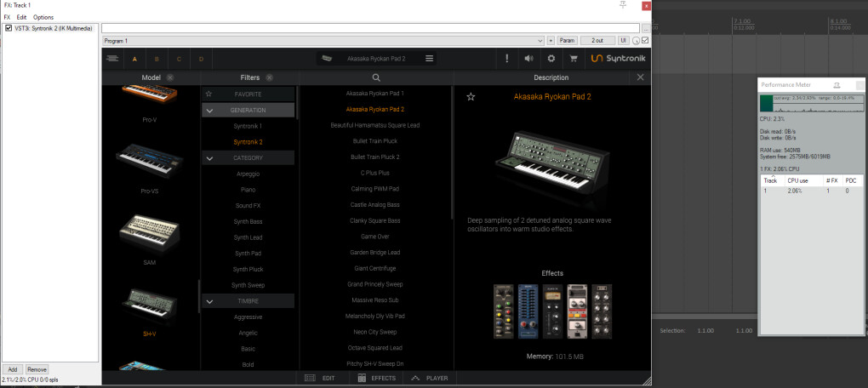Clear the Model selection X
This screenshot has width=868, height=388.
coord(170,77)
